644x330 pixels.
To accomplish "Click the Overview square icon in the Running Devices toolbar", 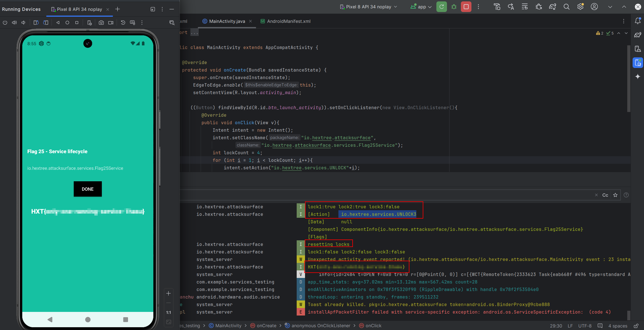I will (77, 23).
